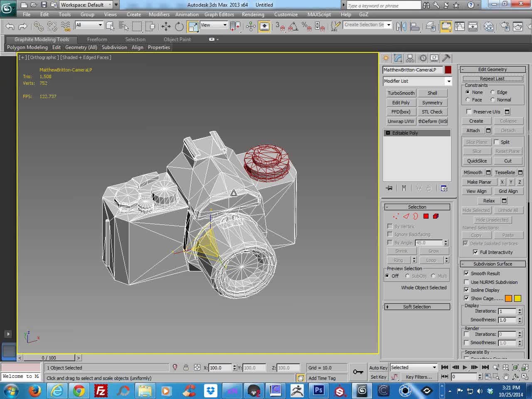Select Vertex sub-object level icon
This screenshot has height=399, width=532.
coord(396,216)
